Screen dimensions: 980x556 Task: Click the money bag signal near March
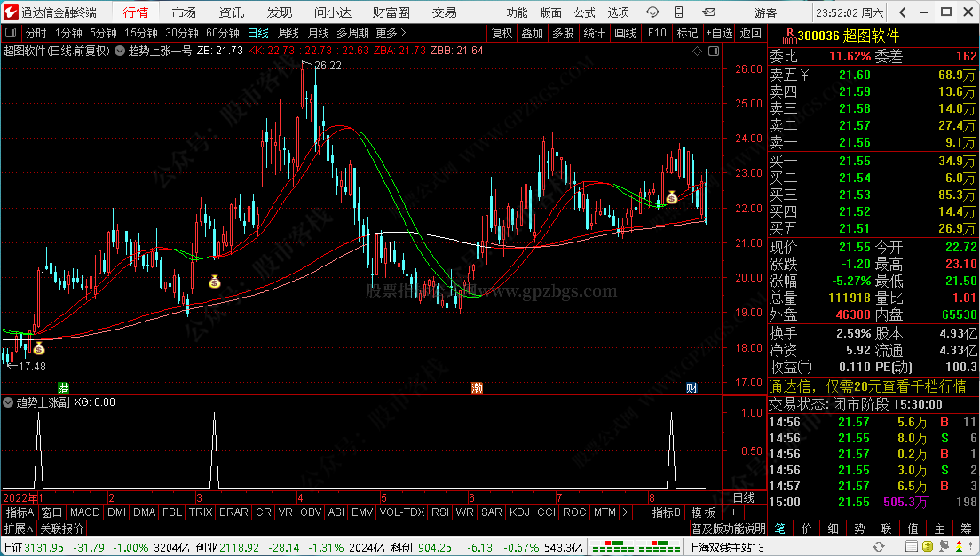[x=215, y=282]
